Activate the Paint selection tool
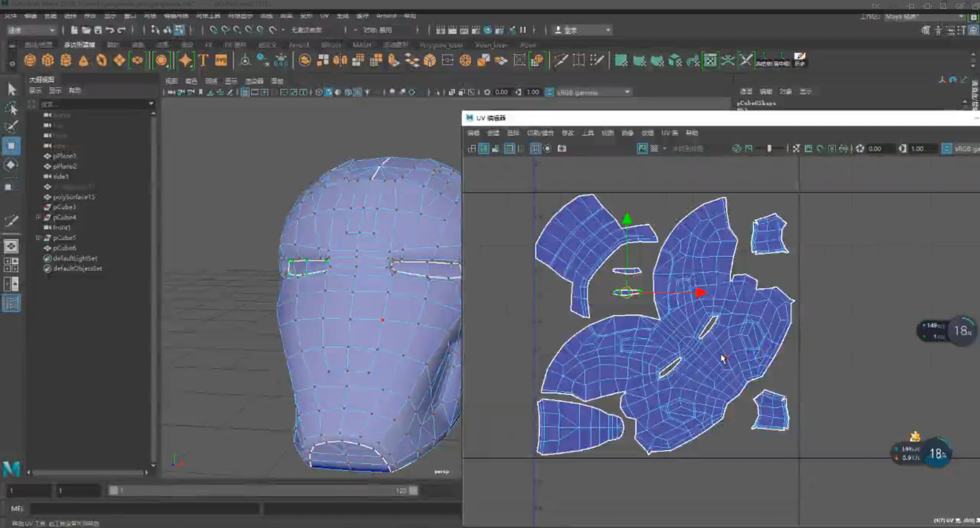 click(x=11, y=127)
